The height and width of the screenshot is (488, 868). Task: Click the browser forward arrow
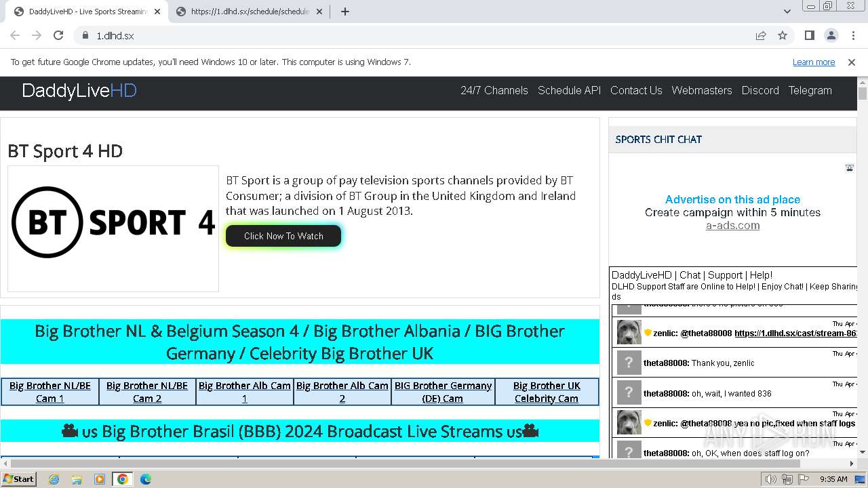point(37,36)
